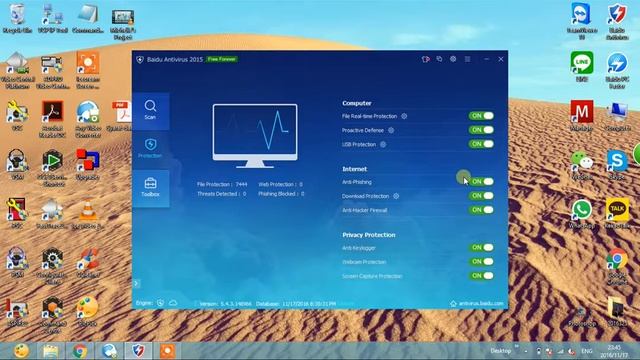The image size is (640, 360).
Task: Open the Toolbox section in sidebar
Action: coord(150,188)
